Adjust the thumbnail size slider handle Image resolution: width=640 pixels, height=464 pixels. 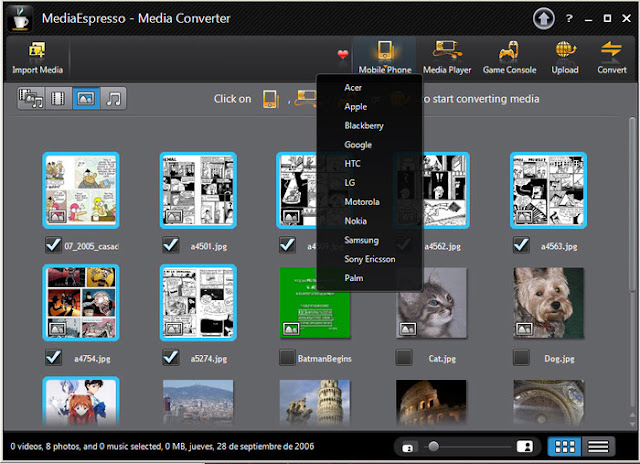(x=433, y=446)
